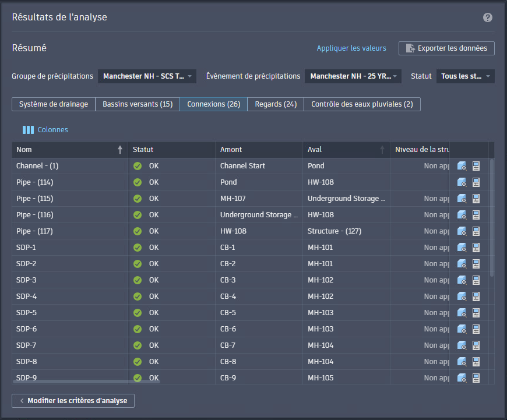Click the Colonnes column chooser icon

point(28,130)
